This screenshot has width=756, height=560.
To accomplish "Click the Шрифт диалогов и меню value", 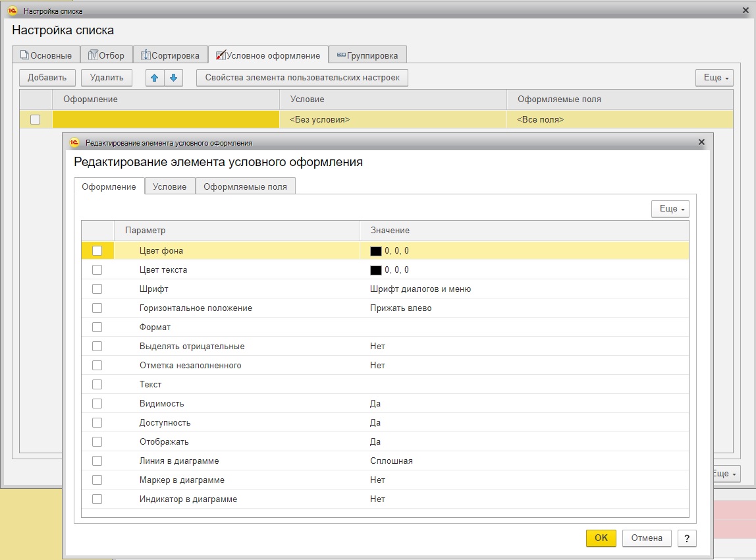I will point(420,289).
